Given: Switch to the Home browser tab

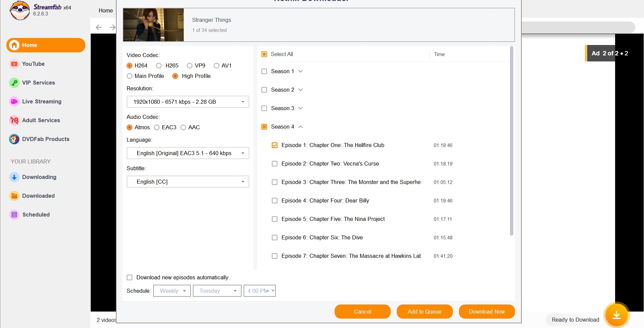Looking at the screenshot, I should pyautogui.click(x=105, y=10).
